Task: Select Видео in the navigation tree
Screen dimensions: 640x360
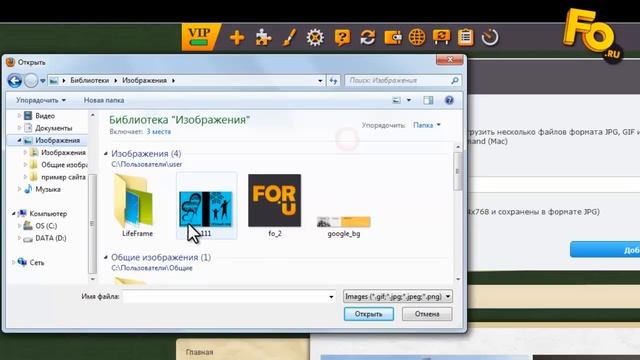Action: [x=45, y=116]
